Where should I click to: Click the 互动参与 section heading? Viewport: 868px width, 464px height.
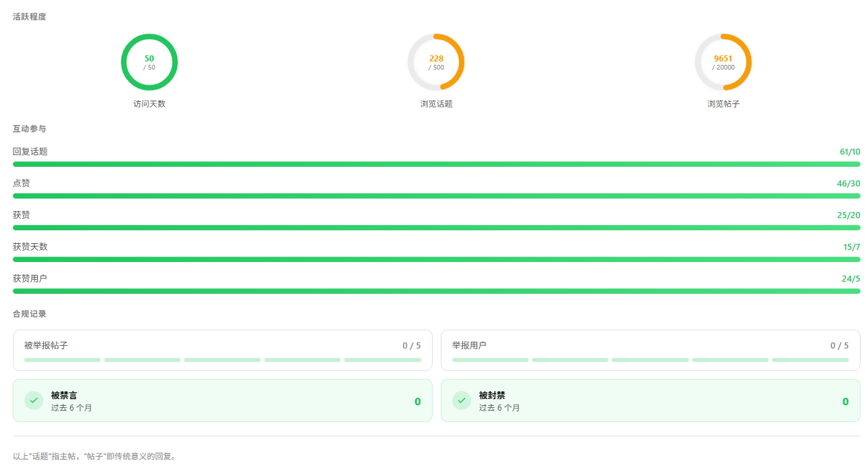30,128
